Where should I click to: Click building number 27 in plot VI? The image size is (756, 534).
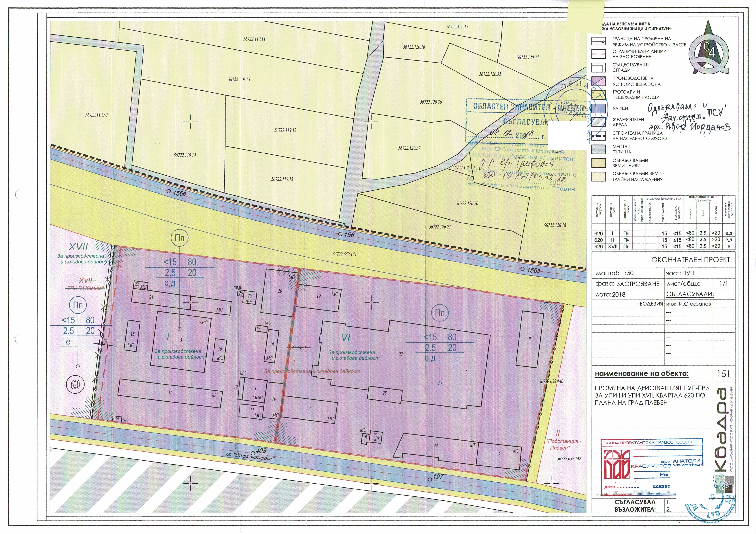[x=401, y=354]
